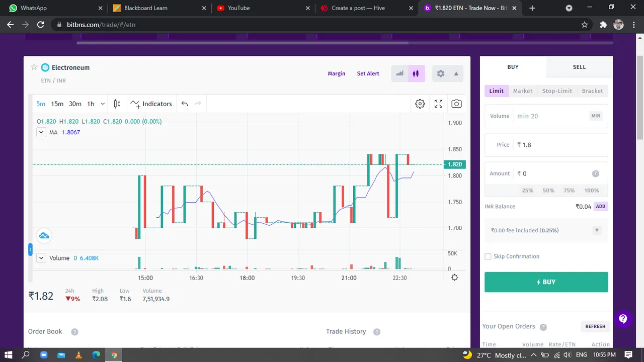Show help for Amount field

click(x=596, y=173)
